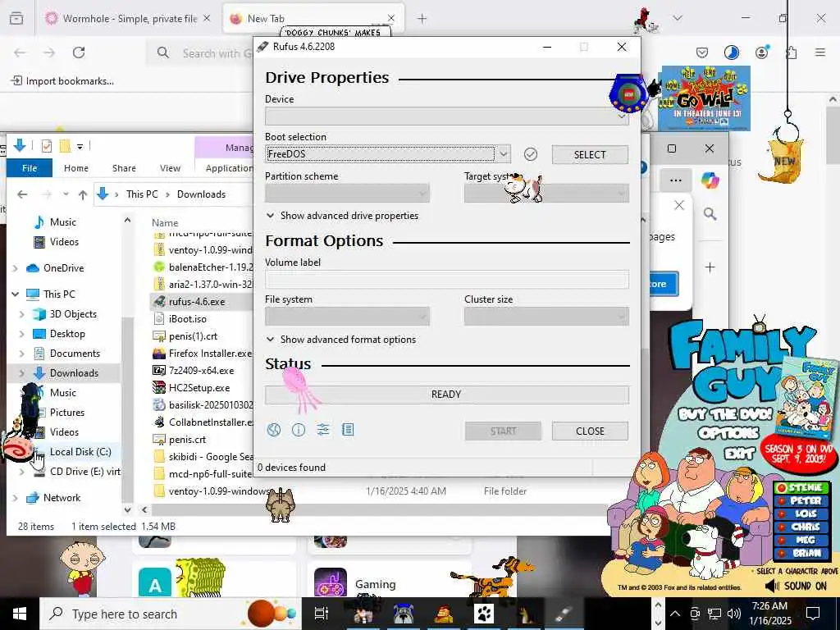Open Firefox account profile icon
The image size is (840, 630).
tap(761, 52)
